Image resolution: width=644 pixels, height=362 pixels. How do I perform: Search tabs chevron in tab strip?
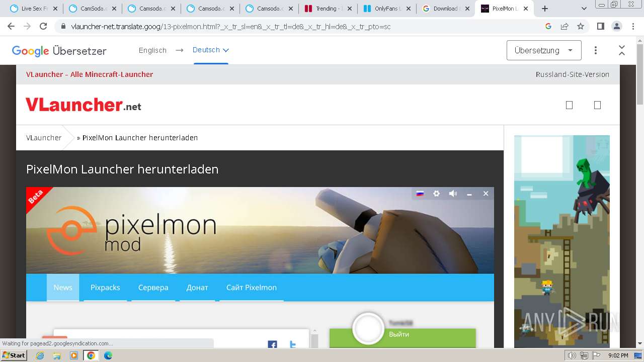coord(584,9)
